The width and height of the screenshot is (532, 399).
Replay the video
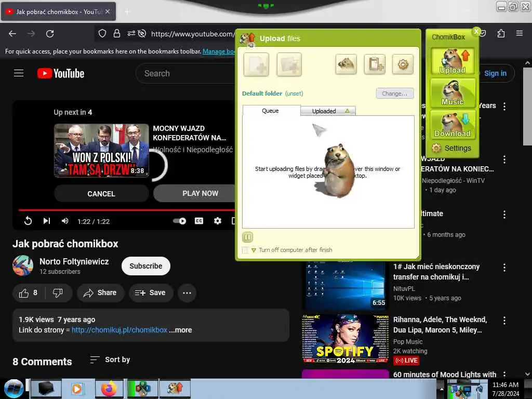pyautogui.click(x=28, y=221)
